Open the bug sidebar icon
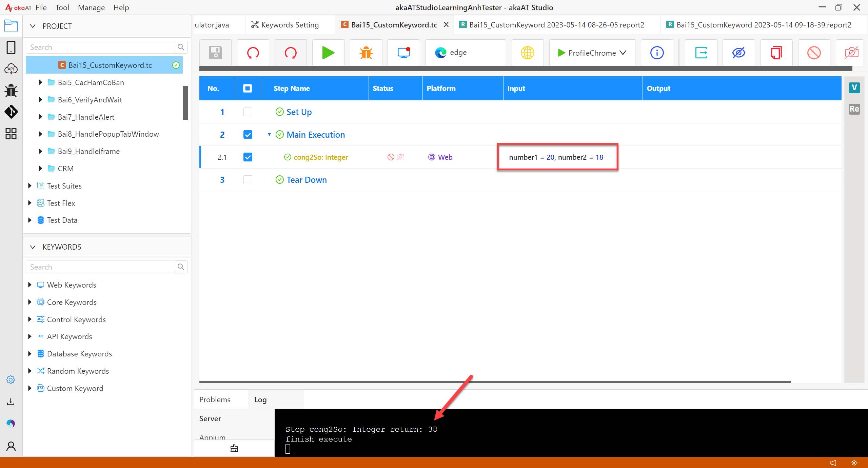 [x=11, y=91]
